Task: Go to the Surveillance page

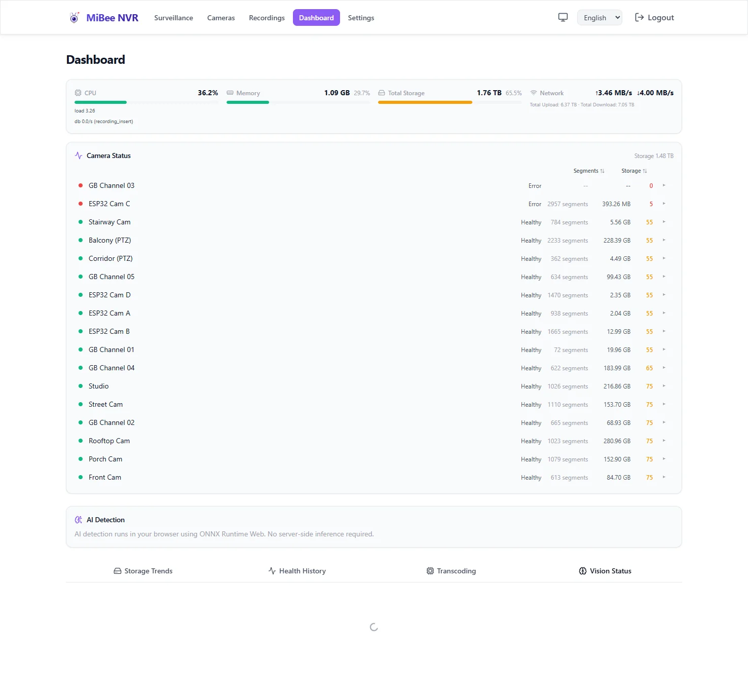Action: coord(174,18)
